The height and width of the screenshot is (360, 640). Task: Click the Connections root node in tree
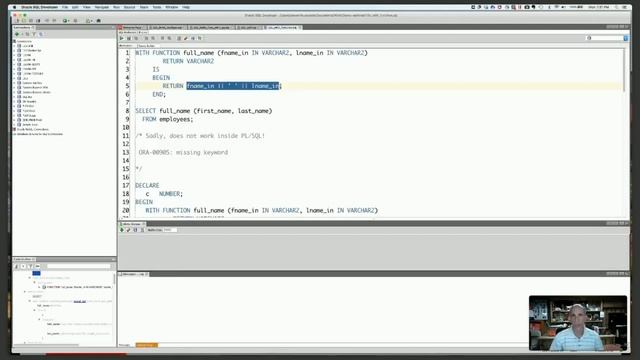(x=24, y=41)
